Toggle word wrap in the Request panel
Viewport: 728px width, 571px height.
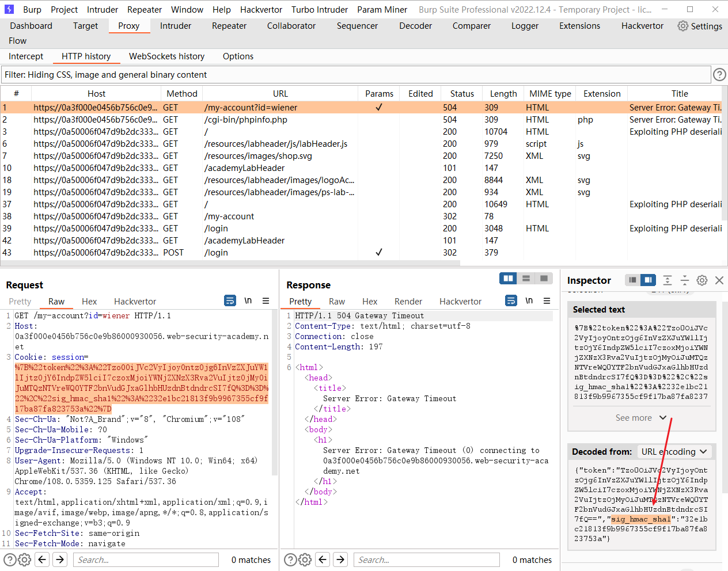pos(230,300)
